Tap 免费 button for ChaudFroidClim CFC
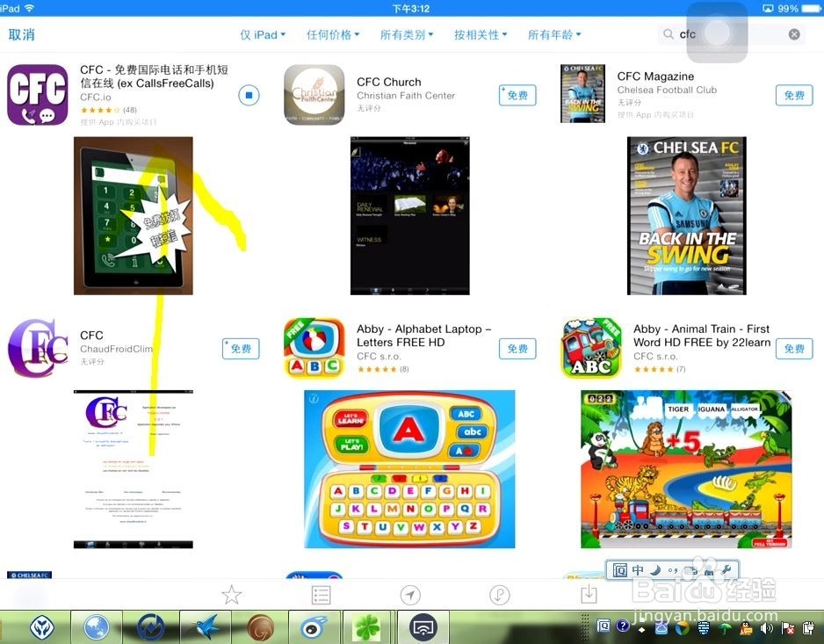Screen dimensions: 824x644 click(241, 349)
